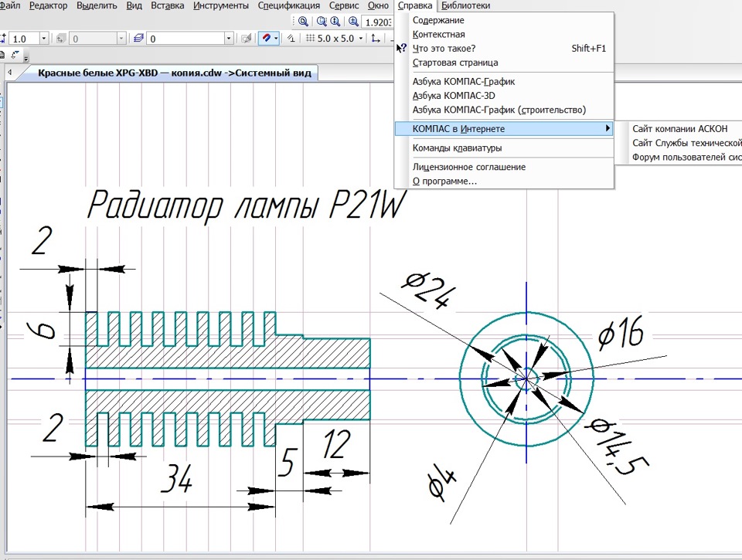Open the Выделить menu
742x560 pixels.
pyautogui.click(x=97, y=5)
